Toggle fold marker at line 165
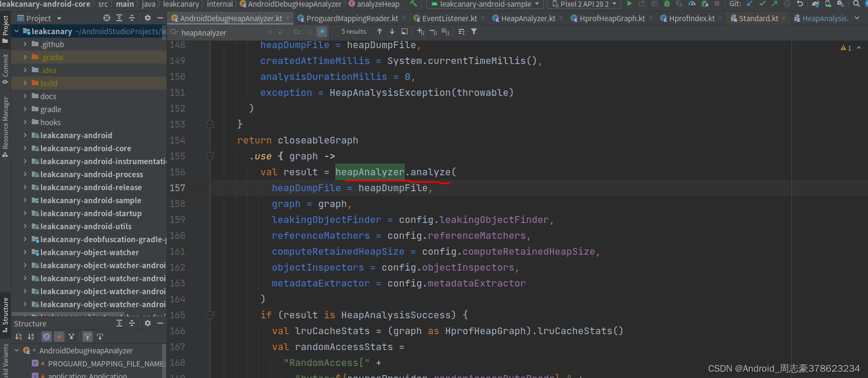Screen dimensions: 868x378 (x=210, y=315)
